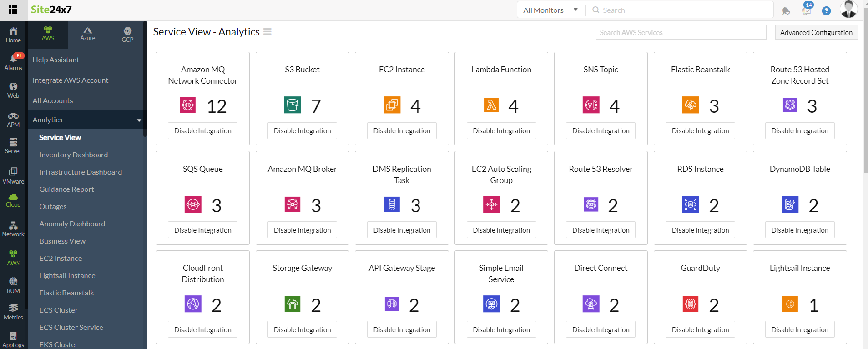The height and width of the screenshot is (349, 868).
Task: Disable Integration for EC2 Instance
Action: pyautogui.click(x=402, y=131)
